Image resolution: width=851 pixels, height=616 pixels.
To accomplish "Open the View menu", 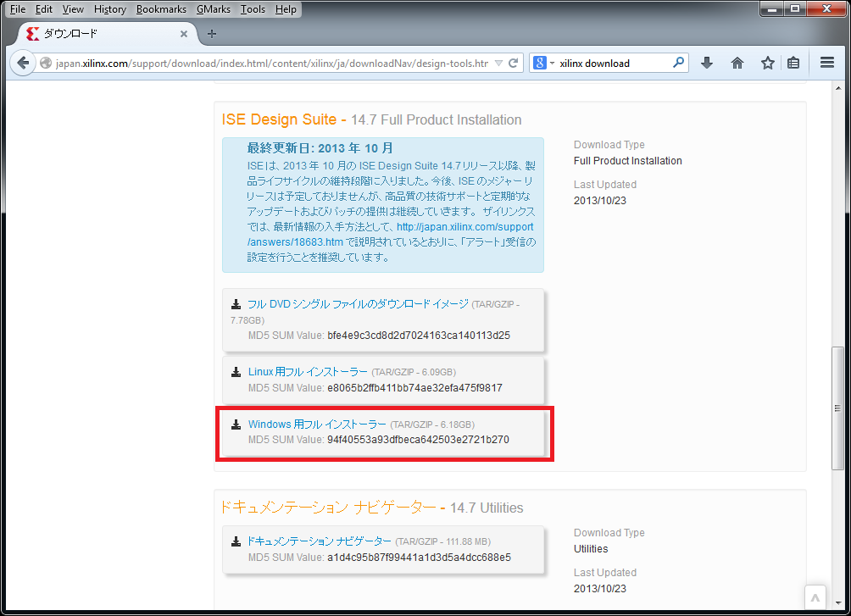I will pos(73,9).
